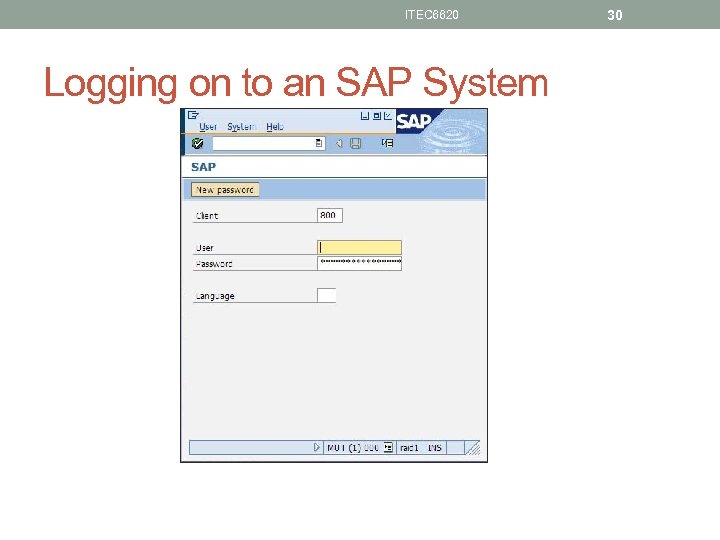Close the SAP logon window
Image resolution: width=720 pixels, height=540 pixels.
coord(388,116)
